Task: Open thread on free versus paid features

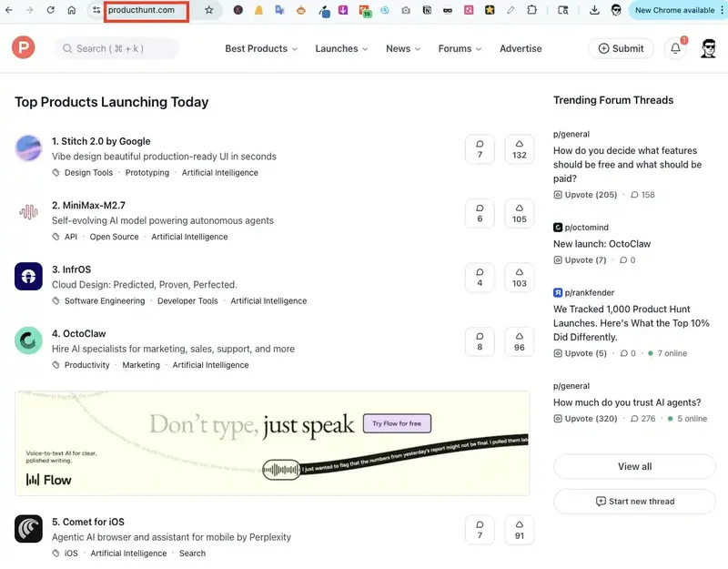Action: pos(627,165)
